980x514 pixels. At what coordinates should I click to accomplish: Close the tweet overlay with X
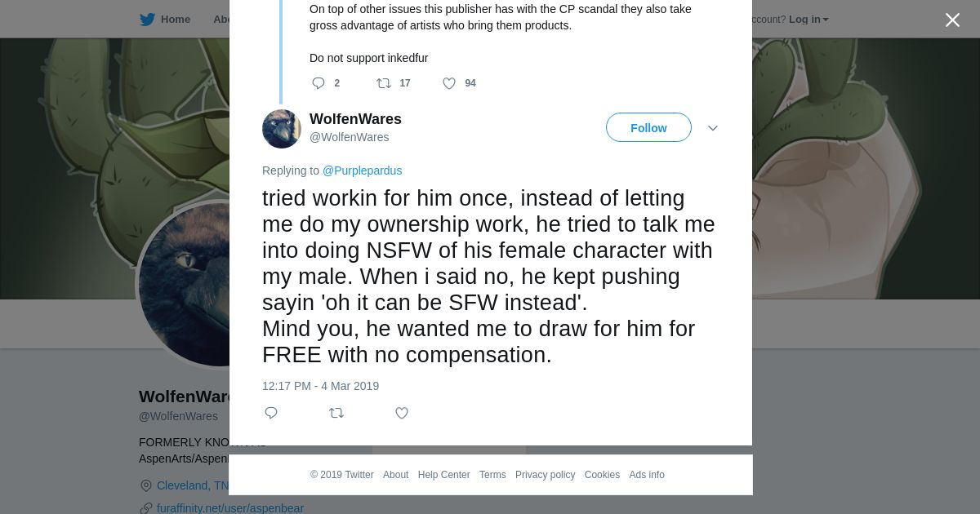click(952, 20)
